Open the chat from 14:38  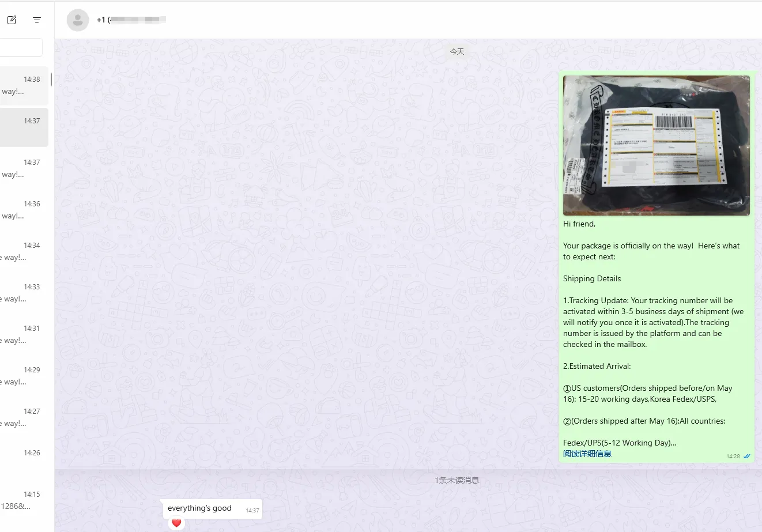tap(24, 85)
